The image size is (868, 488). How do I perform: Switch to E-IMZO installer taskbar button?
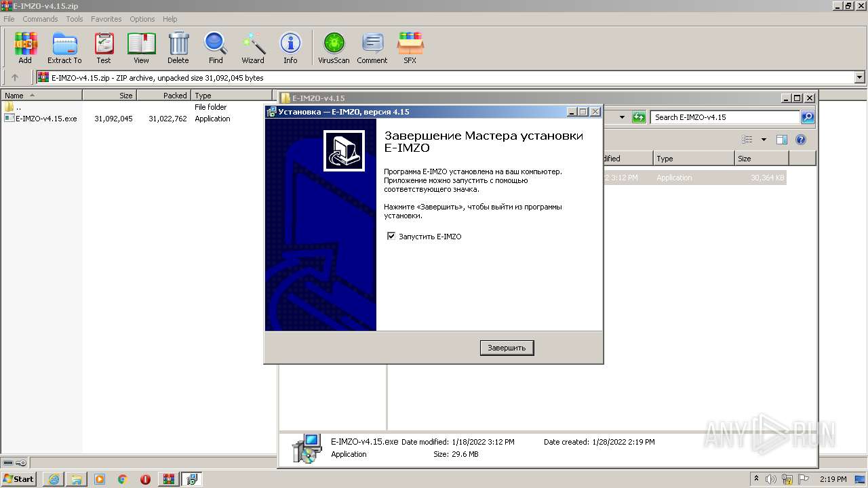point(192,479)
